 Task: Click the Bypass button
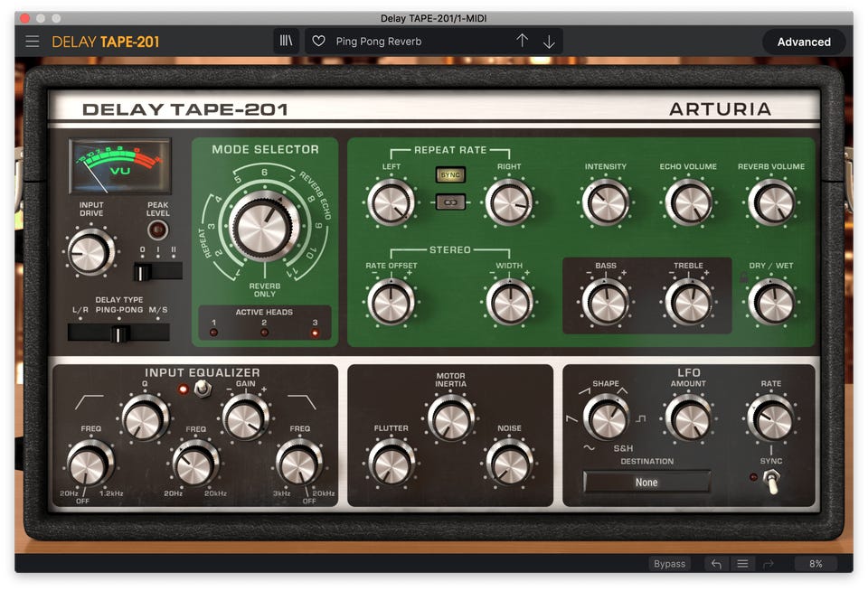tap(669, 564)
